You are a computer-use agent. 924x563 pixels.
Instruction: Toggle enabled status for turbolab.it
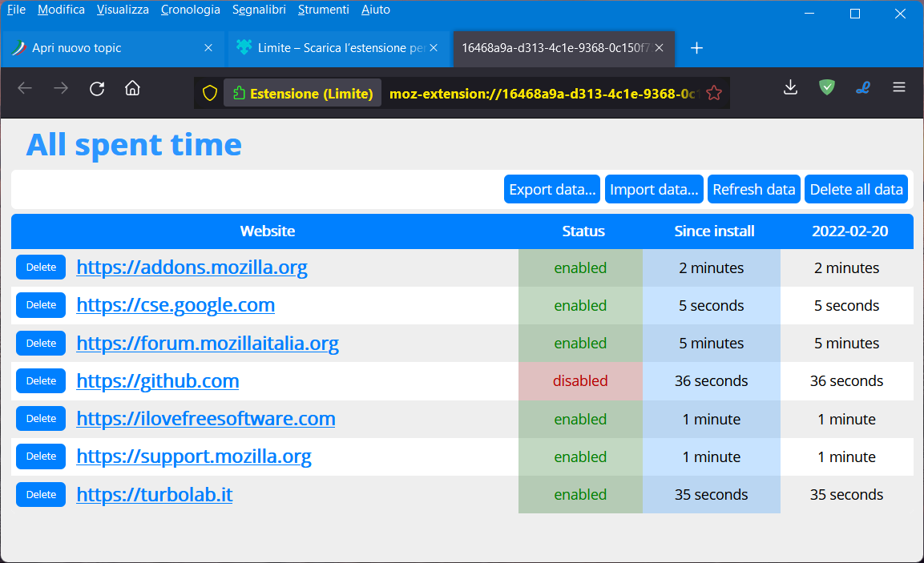click(580, 495)
